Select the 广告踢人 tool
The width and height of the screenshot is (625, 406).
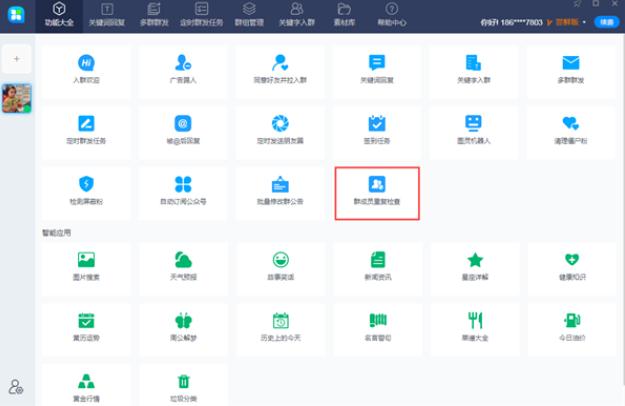tap(182, 72)
